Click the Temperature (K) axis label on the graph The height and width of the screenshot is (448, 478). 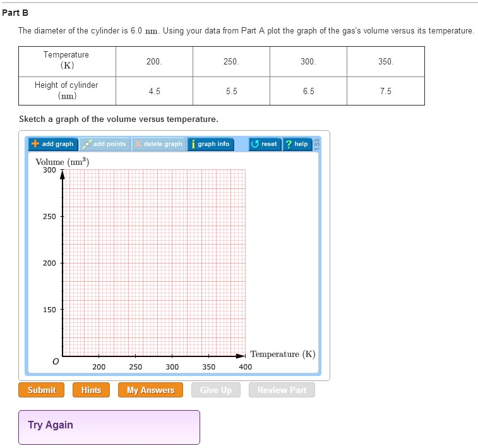pos(283,354)
